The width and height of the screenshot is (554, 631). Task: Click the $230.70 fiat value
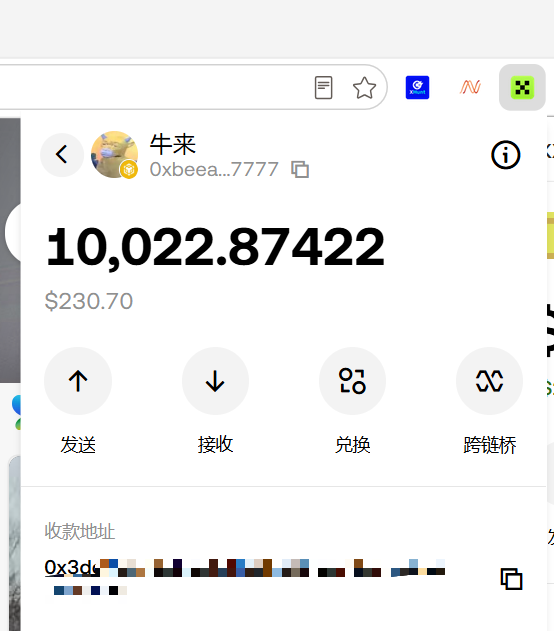89,301
